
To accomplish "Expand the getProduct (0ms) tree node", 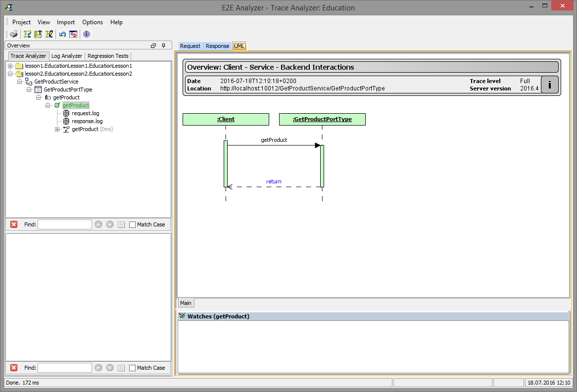I will click(57, 129).
